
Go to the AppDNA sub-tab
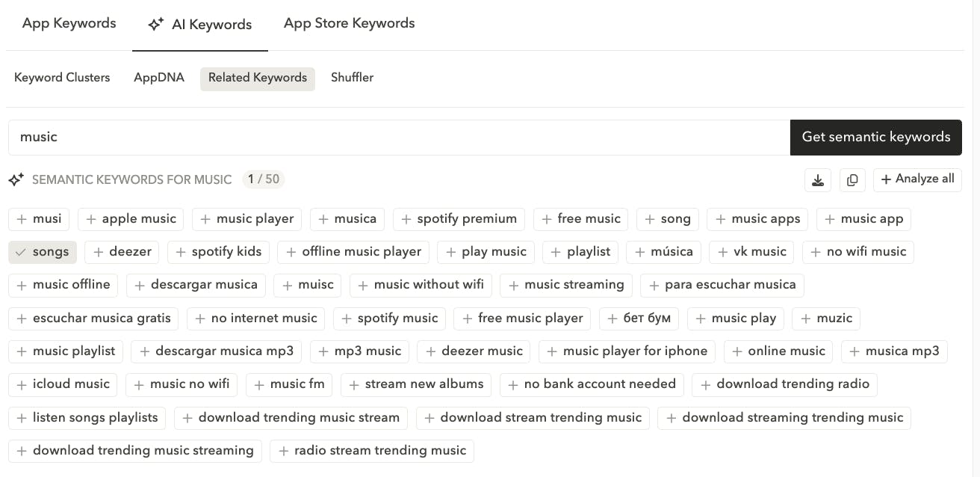click(159, 78)
